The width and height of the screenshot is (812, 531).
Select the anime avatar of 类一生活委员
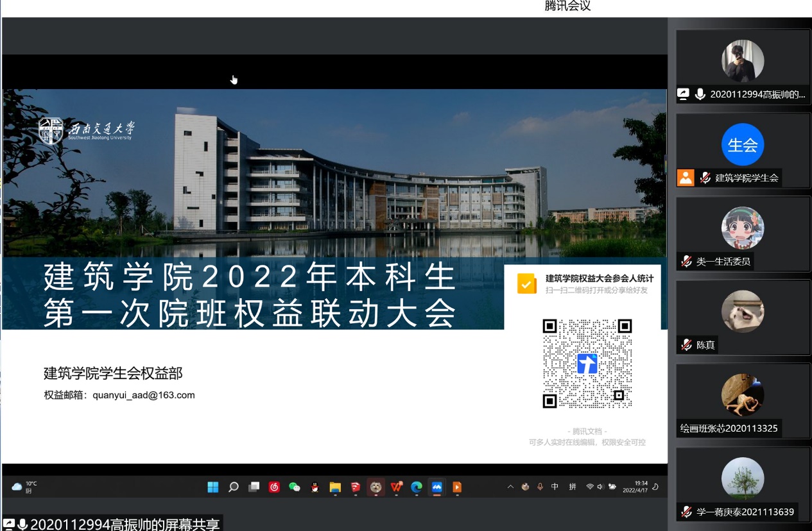pyautogui.click(x=742, y=228)
